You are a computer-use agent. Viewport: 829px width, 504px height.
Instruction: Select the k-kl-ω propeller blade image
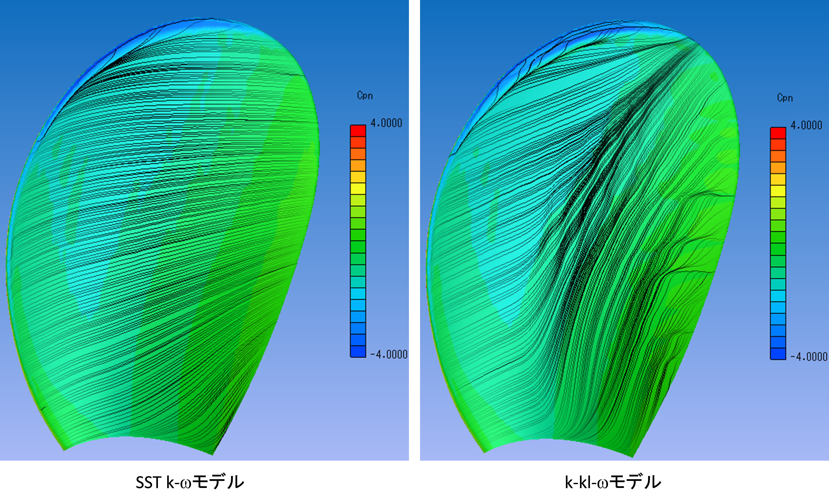coord(582,239)
